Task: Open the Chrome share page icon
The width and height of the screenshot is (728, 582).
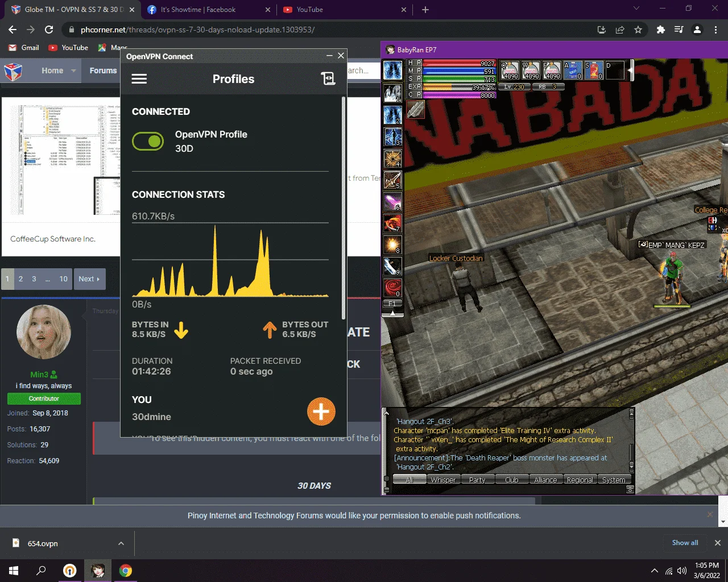Action: pos(620,30)
